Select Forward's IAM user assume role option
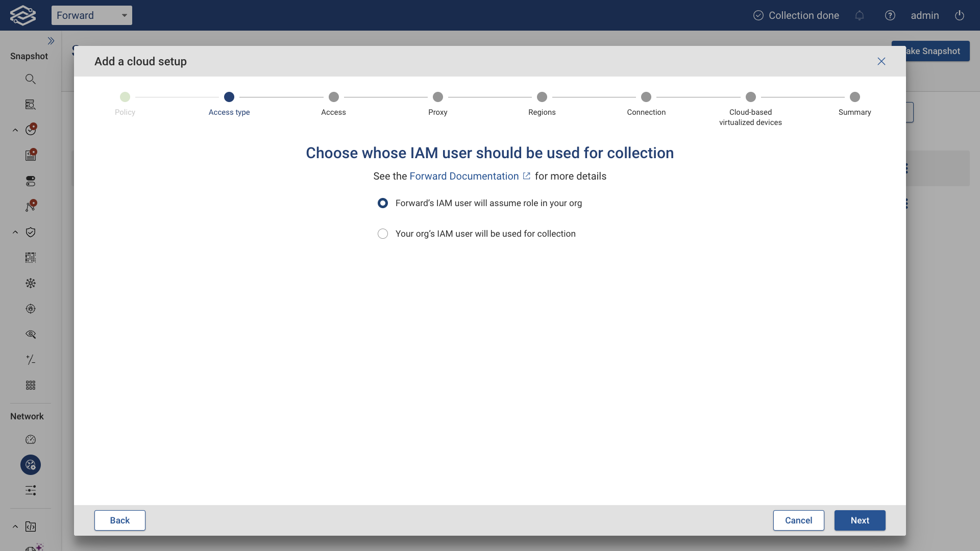Screen dimensions: 980x551 pyautogui.click(x=383, y=203)
